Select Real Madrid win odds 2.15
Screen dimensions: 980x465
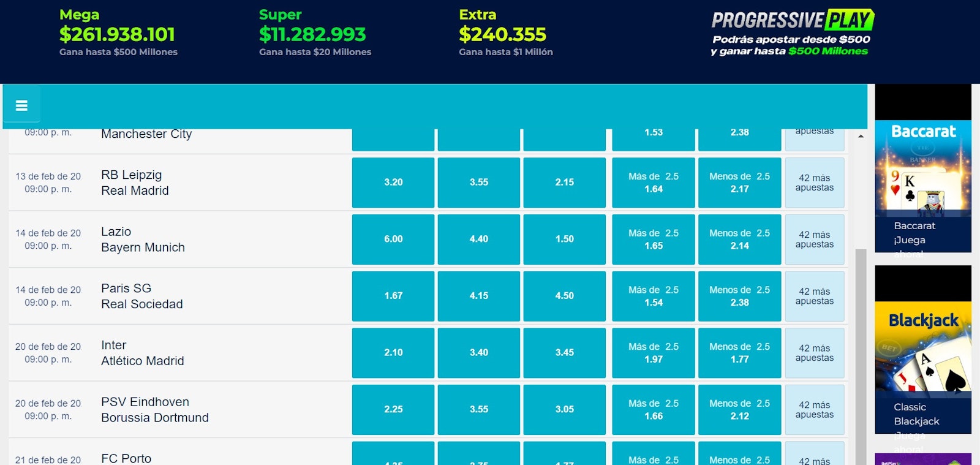pyautogui.click(x=564, y=183)
